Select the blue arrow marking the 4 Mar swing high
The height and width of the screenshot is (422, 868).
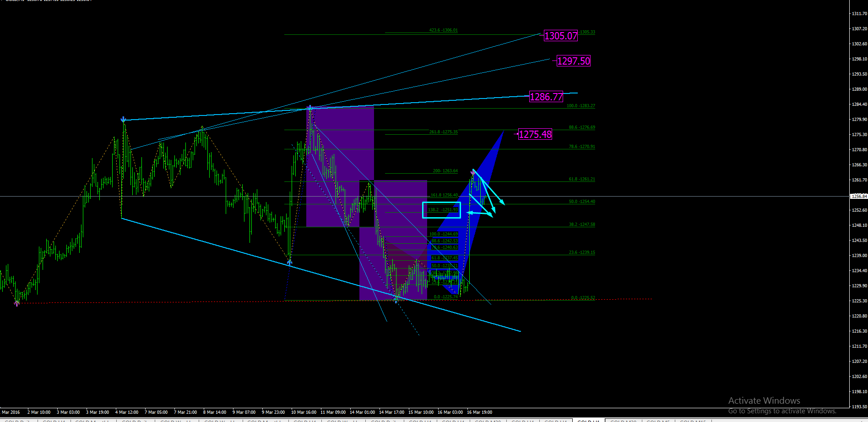coord(123,120)
